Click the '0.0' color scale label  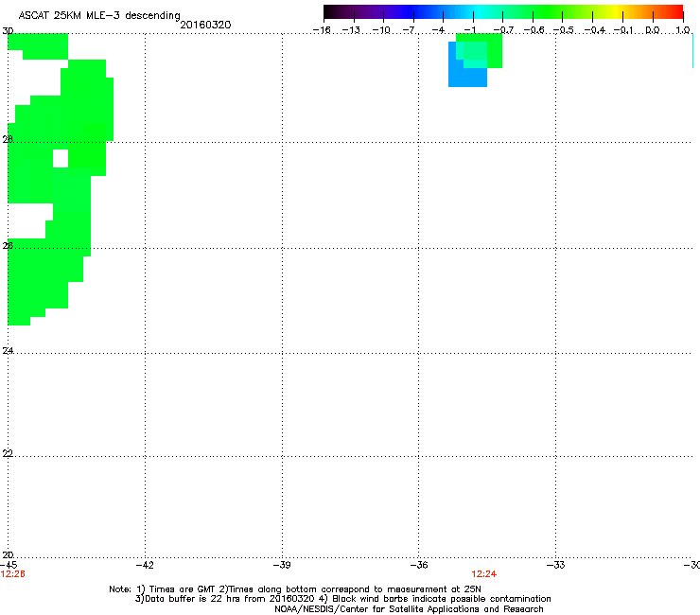point(653,30)
